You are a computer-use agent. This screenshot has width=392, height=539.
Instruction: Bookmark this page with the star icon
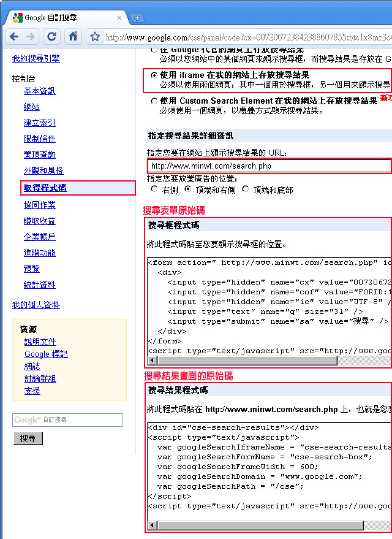coord(95,37)
